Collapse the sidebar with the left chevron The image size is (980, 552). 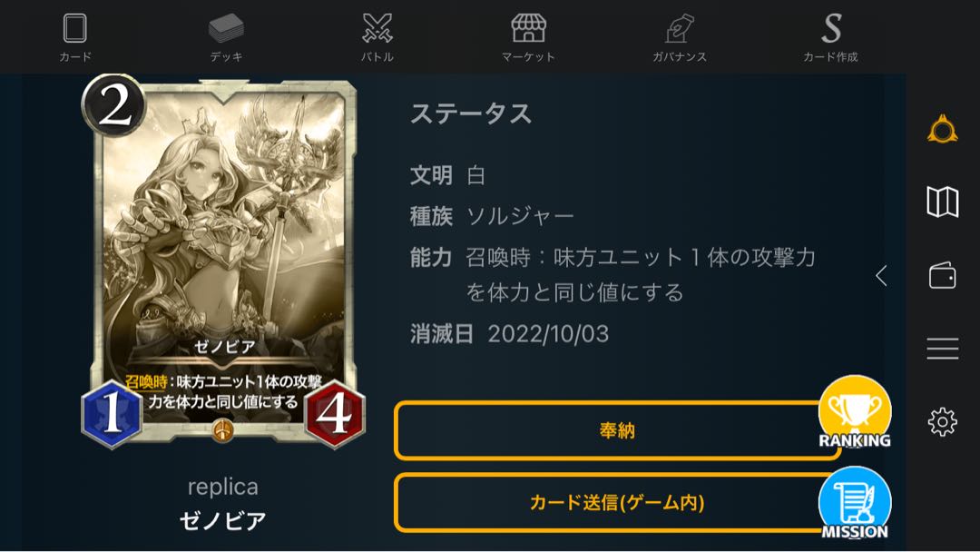881,275
